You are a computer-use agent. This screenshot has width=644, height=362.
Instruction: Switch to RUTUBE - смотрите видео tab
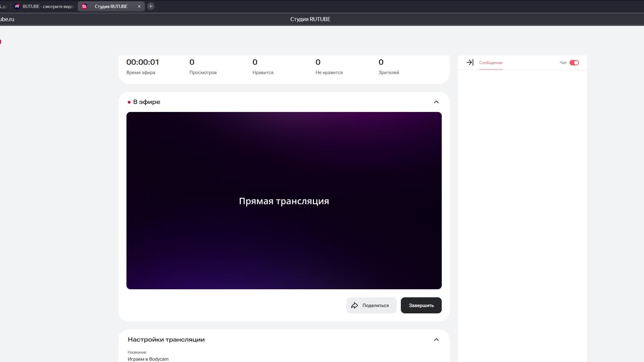tap(44, 6)
